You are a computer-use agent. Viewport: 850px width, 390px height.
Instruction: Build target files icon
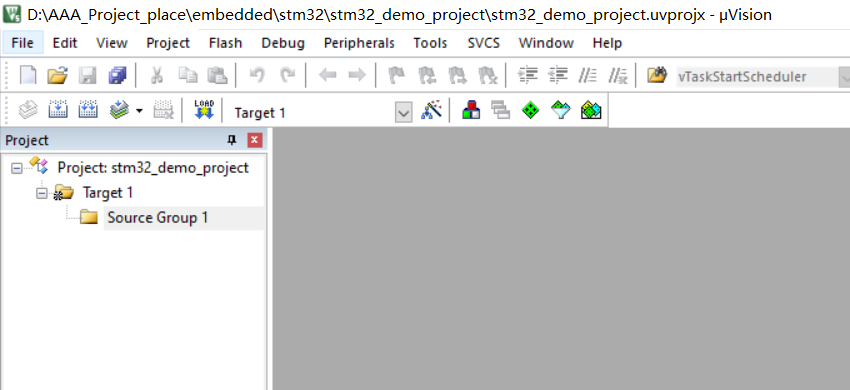coord(57,111)
